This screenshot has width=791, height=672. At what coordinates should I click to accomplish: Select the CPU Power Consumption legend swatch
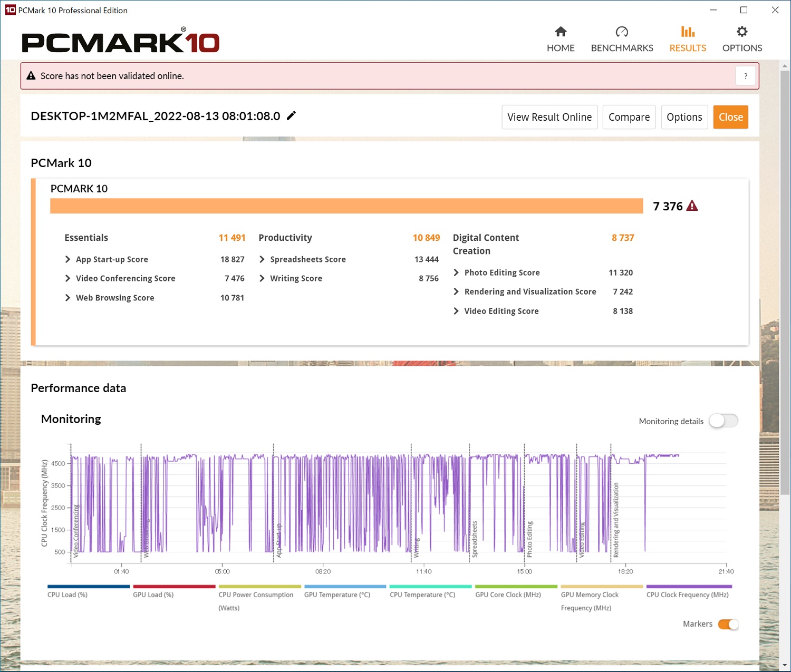[x=260, y=586]
